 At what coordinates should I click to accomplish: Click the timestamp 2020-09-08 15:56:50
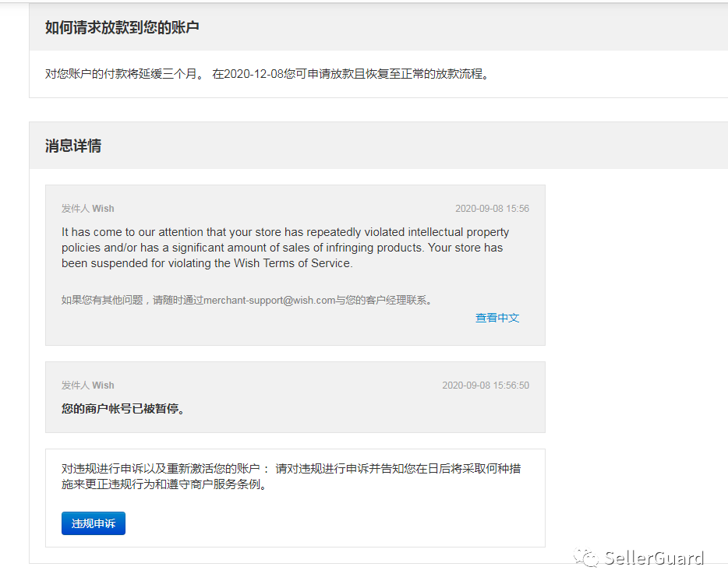click(x=485, y=385)
